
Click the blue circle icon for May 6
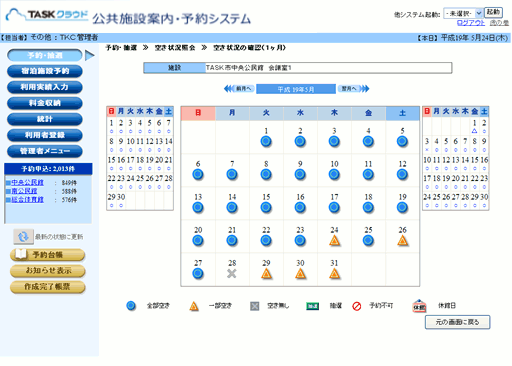tap(198, 174)
